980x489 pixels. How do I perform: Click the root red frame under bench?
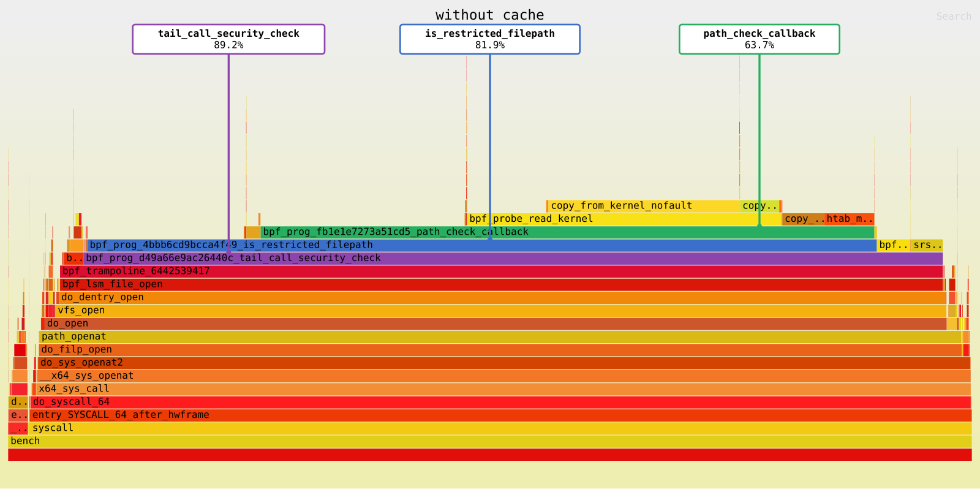(x=489, y=454)
